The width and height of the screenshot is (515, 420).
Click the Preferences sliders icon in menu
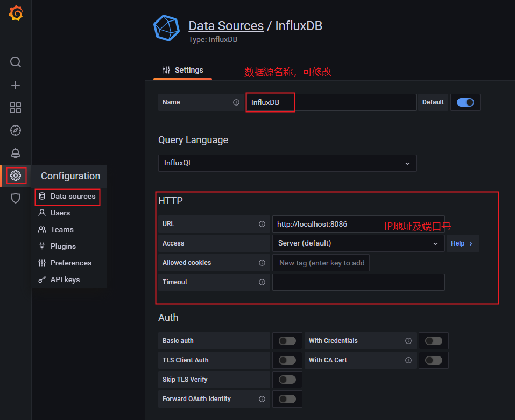coord(42,263)
